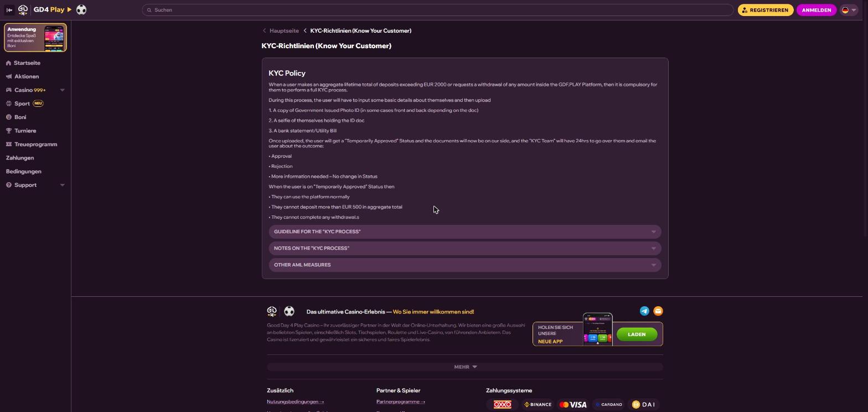The image size is (868, 412).
Task: Click the KYC Policy heading
Action: coord(287,73)
